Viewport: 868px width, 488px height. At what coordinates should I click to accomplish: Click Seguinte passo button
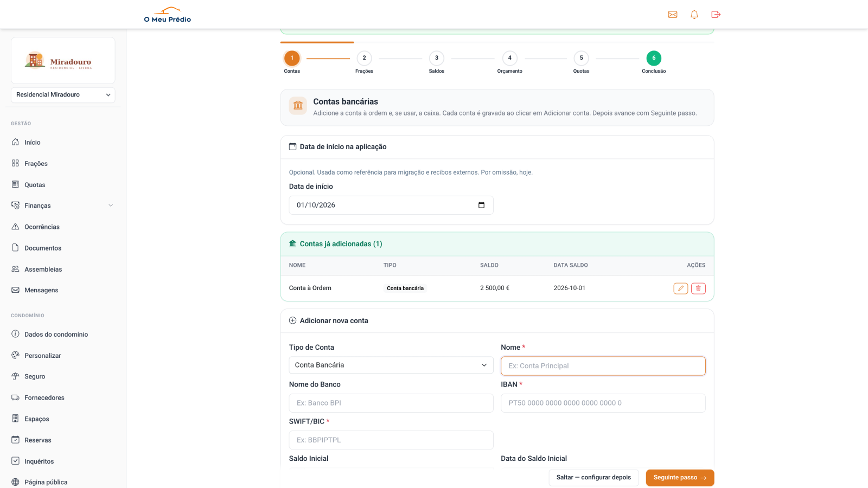[680, 478]
